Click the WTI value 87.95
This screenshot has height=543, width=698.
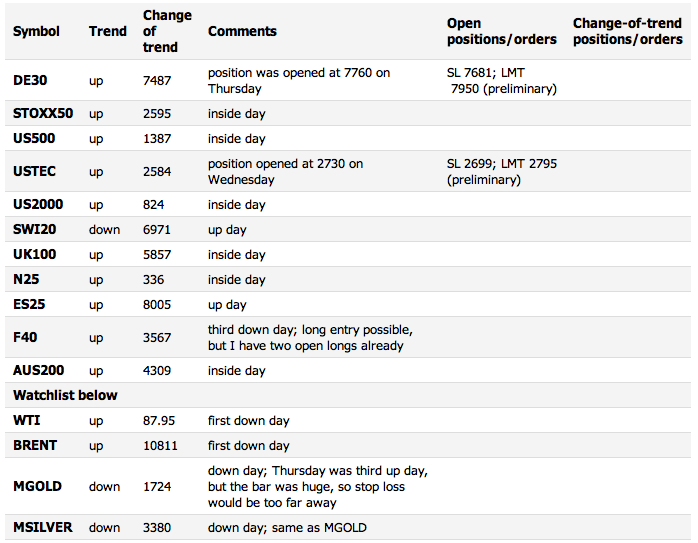coord(159,421)
